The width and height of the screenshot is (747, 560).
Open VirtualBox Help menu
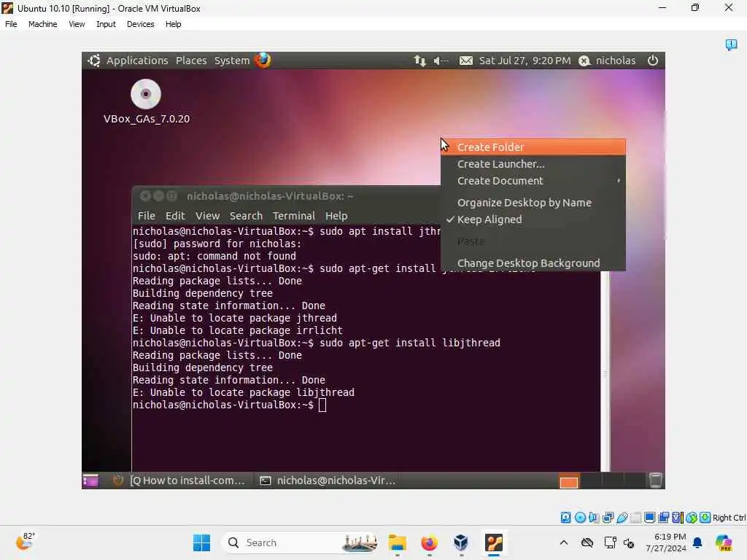click(173, 24)
